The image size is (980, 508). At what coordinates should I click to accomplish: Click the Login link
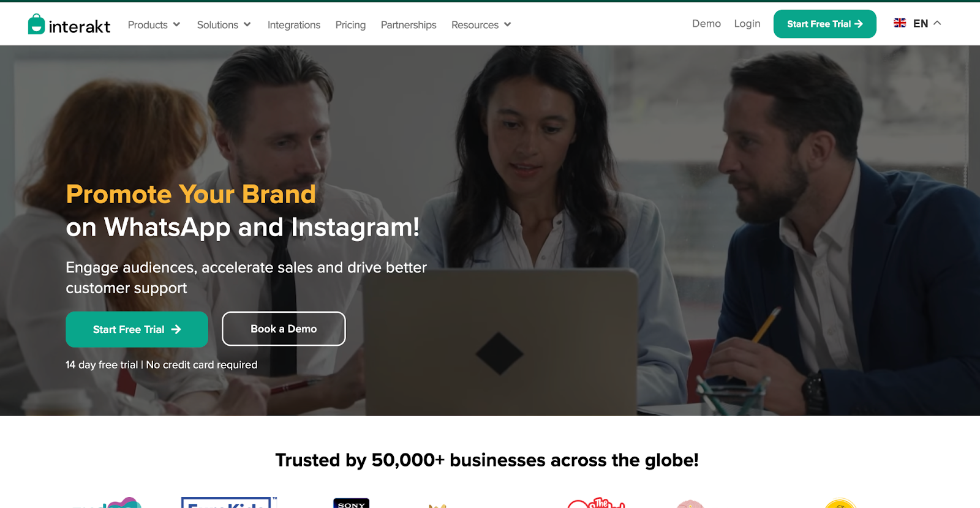747,23
